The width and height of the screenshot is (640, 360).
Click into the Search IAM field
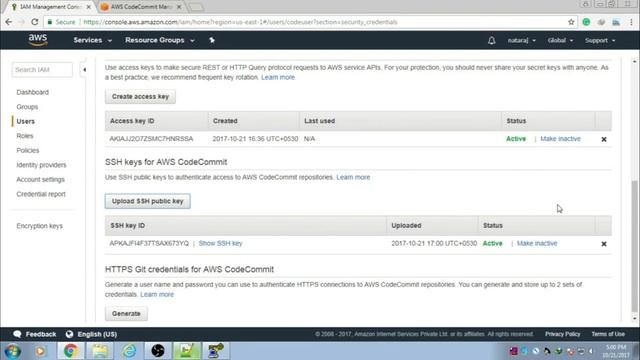[42, 70]
